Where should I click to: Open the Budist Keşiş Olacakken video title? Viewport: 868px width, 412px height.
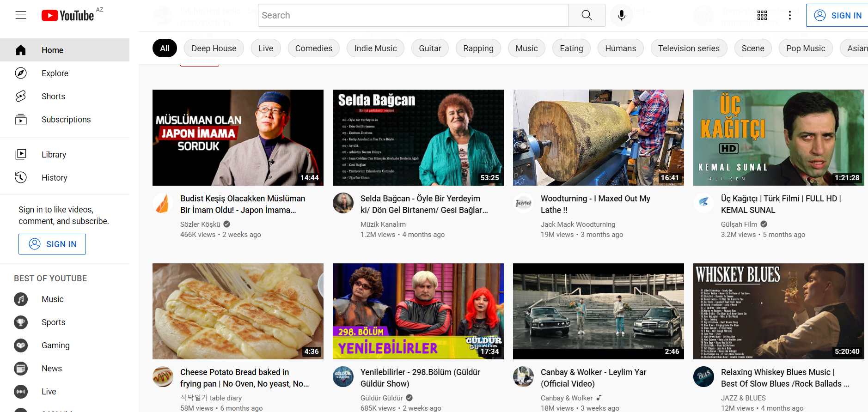coord(243,204)
